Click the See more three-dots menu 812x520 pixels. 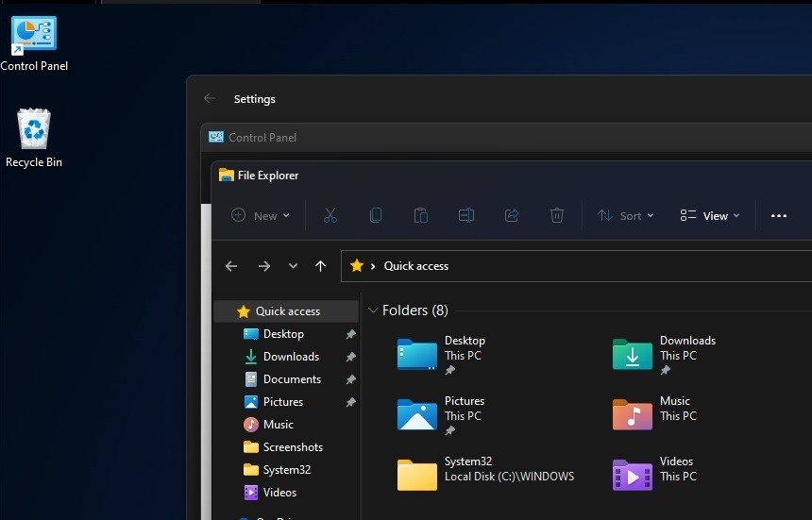pos(779,215)
